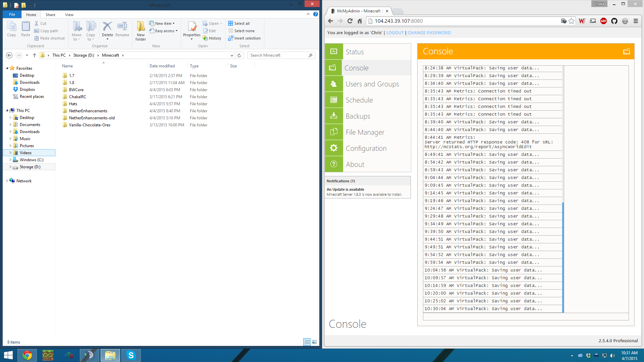Click Select none button
Image resolution: width=644 pixels, height=362 pixels.
tap(241, 31)
